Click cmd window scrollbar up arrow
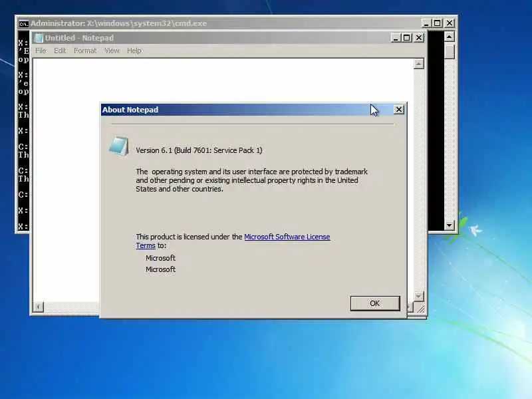532x399 pixels. 450,36
